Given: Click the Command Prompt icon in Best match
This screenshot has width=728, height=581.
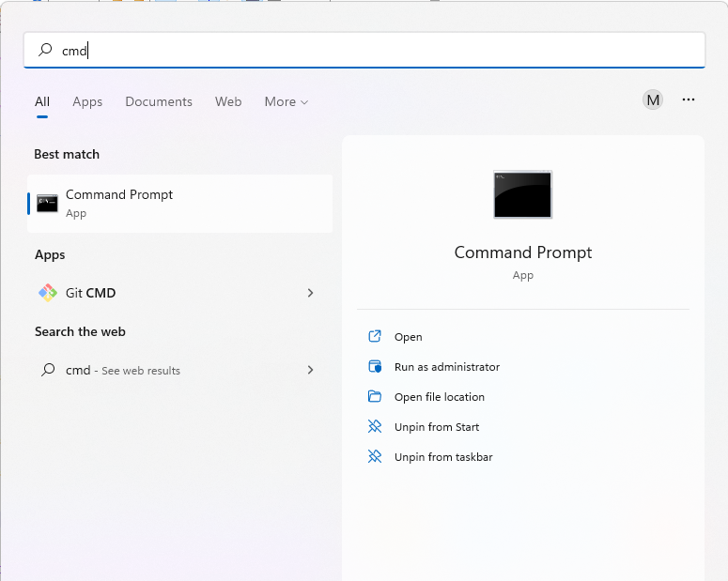Looking at the screenshot, I should (47, 203).
